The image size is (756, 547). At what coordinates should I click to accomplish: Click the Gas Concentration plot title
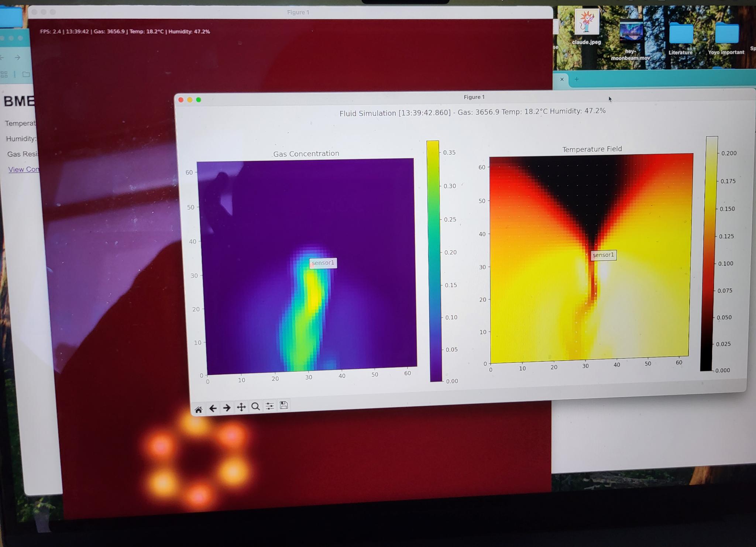pyautogui.click(x=306, y=154)
